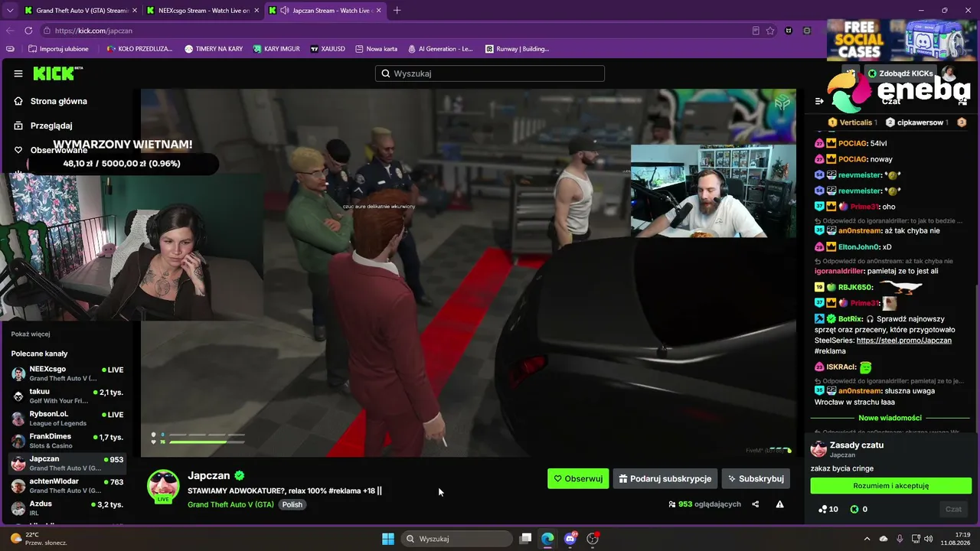Open the reader view icon
This screenshot has height=551, width=980.
(756, 31)
